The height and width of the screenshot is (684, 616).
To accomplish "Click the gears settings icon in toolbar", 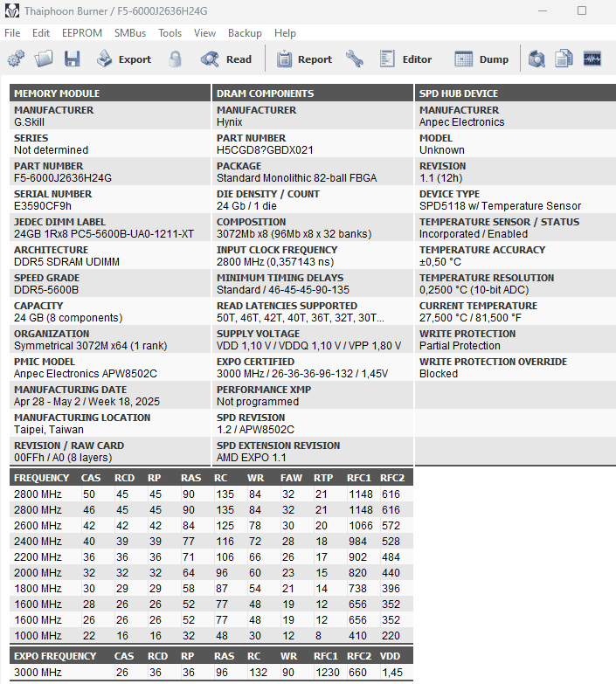I will pyautogui.click(x=16, y=59).
